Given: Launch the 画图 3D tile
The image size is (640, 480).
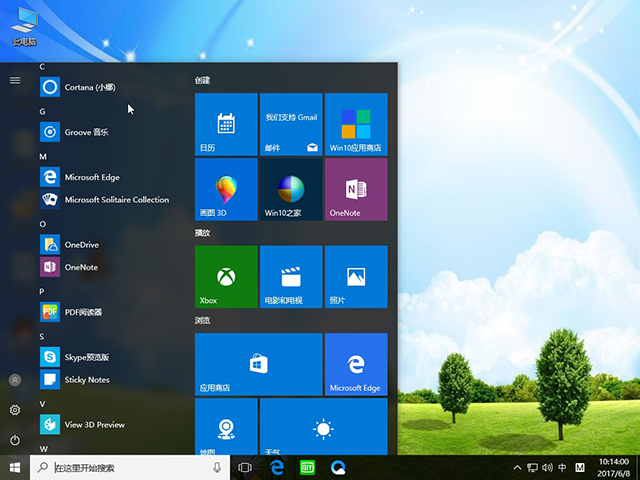Looking at the screenshot, I should pyautogui.click(x=225, y=189).
